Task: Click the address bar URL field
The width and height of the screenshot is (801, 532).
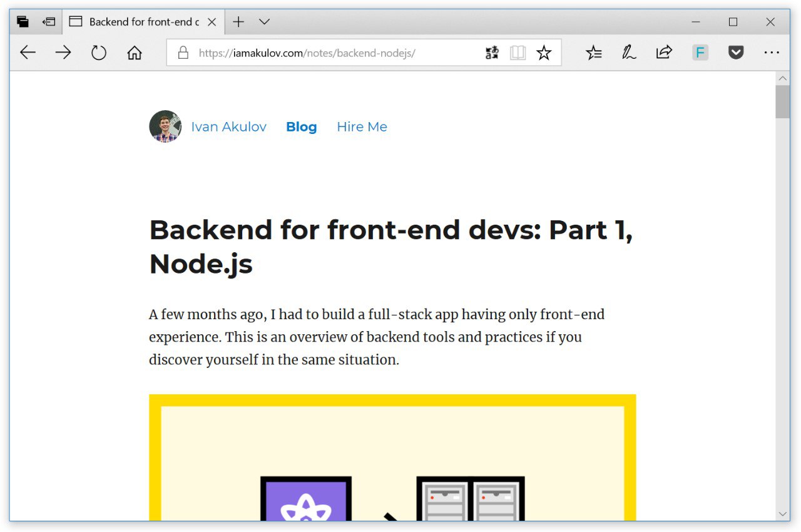Action: coord(364,53)
